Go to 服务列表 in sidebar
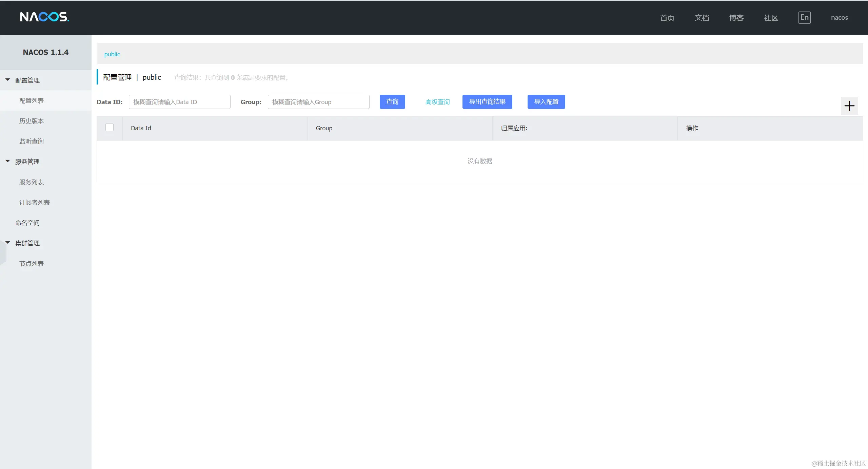Screen dimensions: 868x469 click(x=32, y=182)
